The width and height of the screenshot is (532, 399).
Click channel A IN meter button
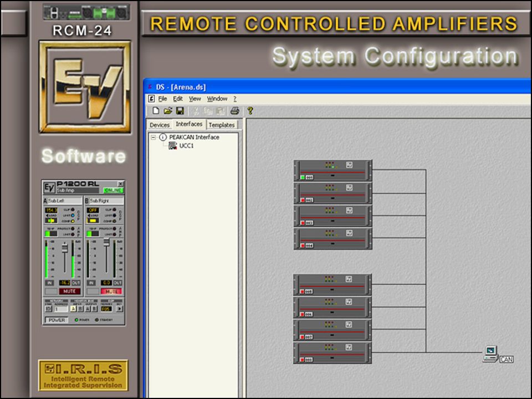tap(49, 283)
